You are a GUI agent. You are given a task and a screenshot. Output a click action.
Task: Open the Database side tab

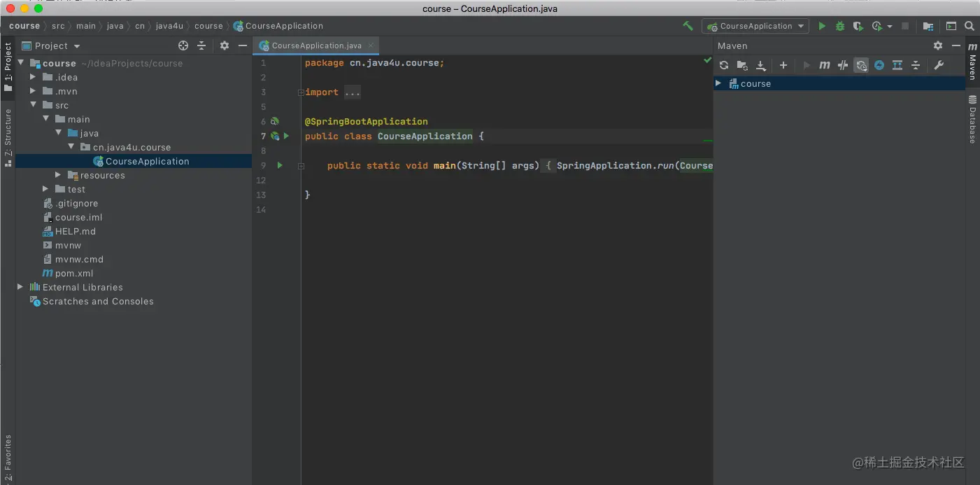[972, 120]
